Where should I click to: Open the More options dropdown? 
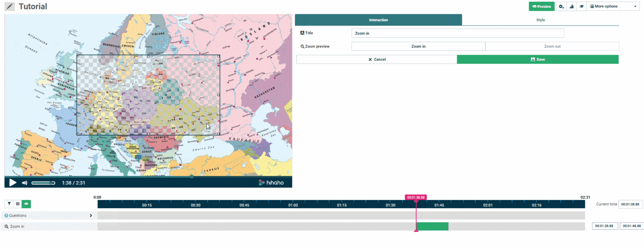coord(613,6)
